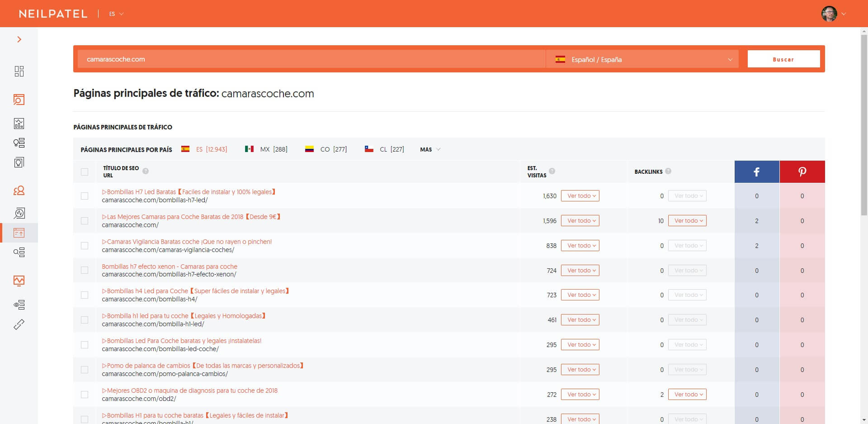Click the camarascoche.com domain search field
The image size is (868, 424).
point(311,59)
